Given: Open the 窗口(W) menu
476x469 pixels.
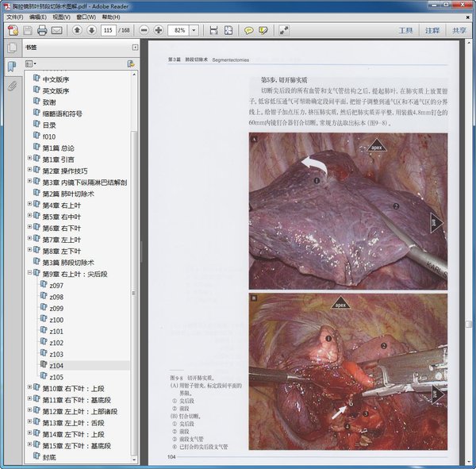Looking at the screenshot, I should 86,17.
